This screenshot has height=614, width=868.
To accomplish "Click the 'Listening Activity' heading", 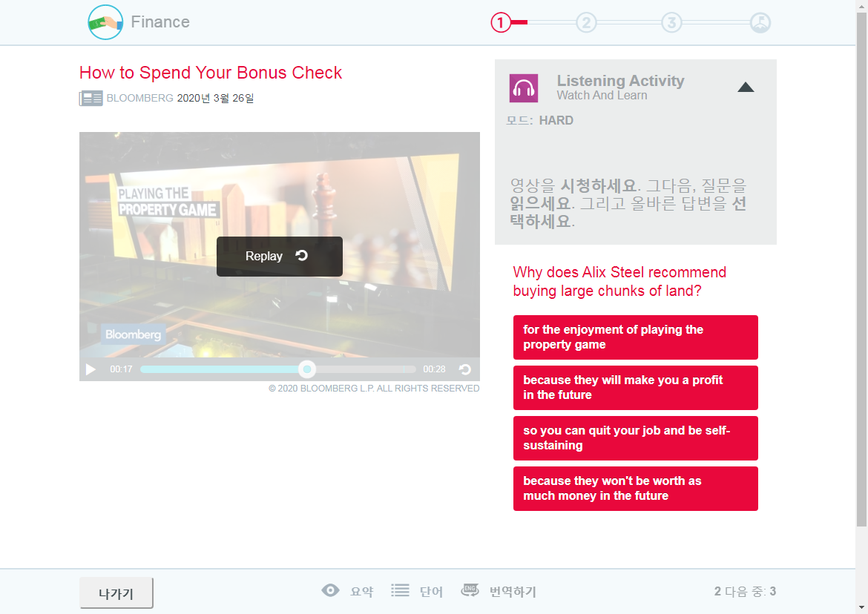I will pyautogui.click(x=620, y=81).
